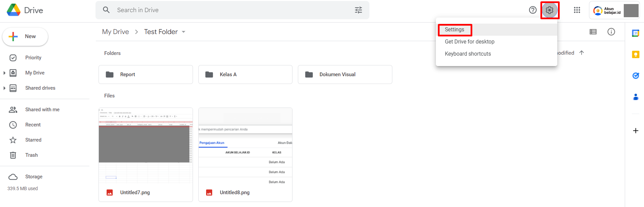The image size is (644, 207).
Task: Select Settings from the gear menu
Action: click(497, 30)
